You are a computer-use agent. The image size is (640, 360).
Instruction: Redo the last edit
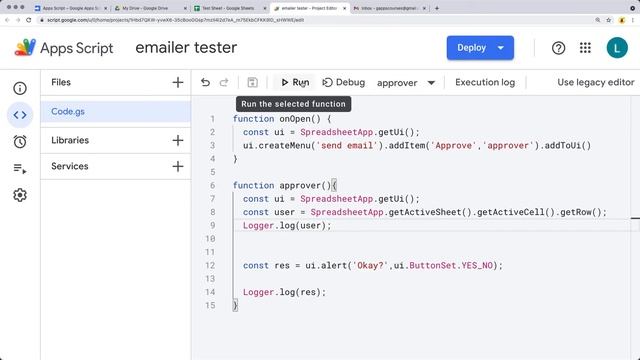tap(224, 82)
